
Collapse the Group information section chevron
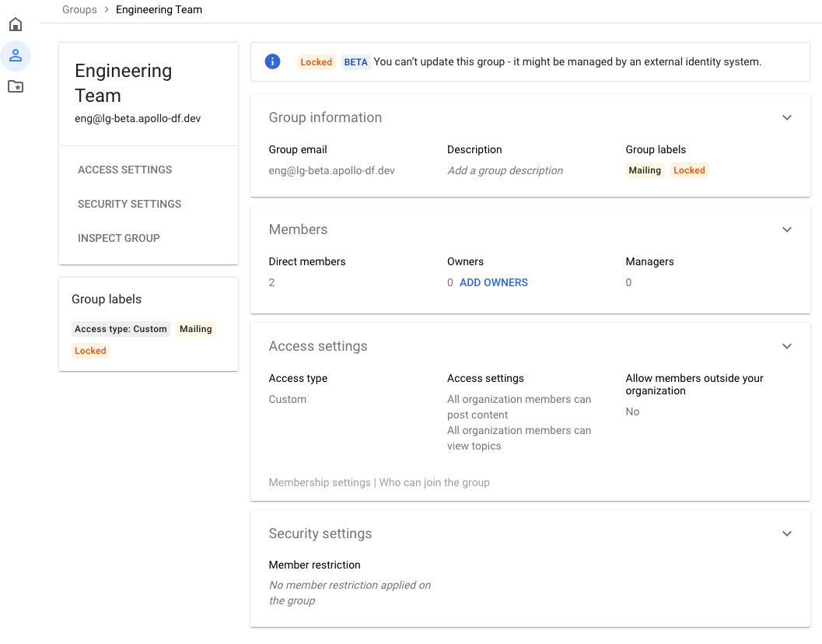point(787,117)
